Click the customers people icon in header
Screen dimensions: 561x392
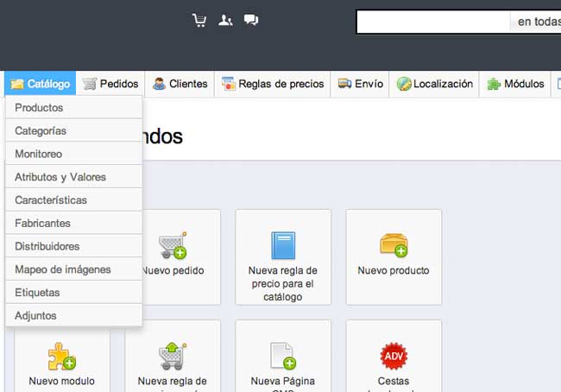225,21
